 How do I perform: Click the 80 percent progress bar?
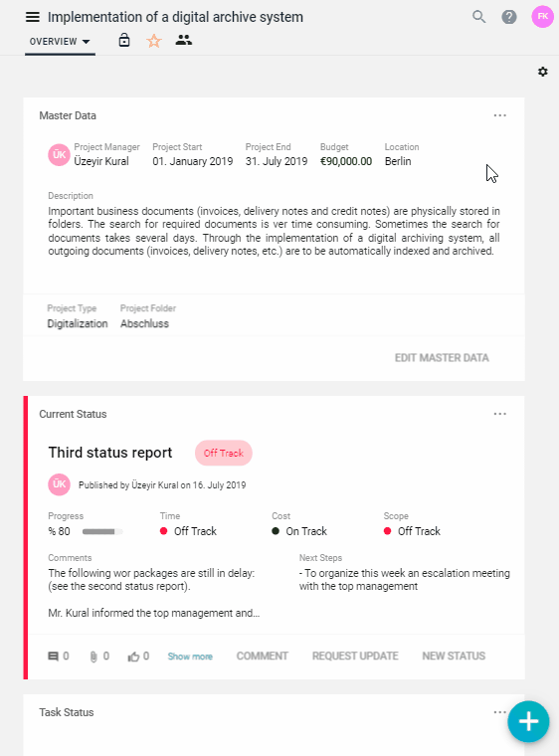pos(102,532)
